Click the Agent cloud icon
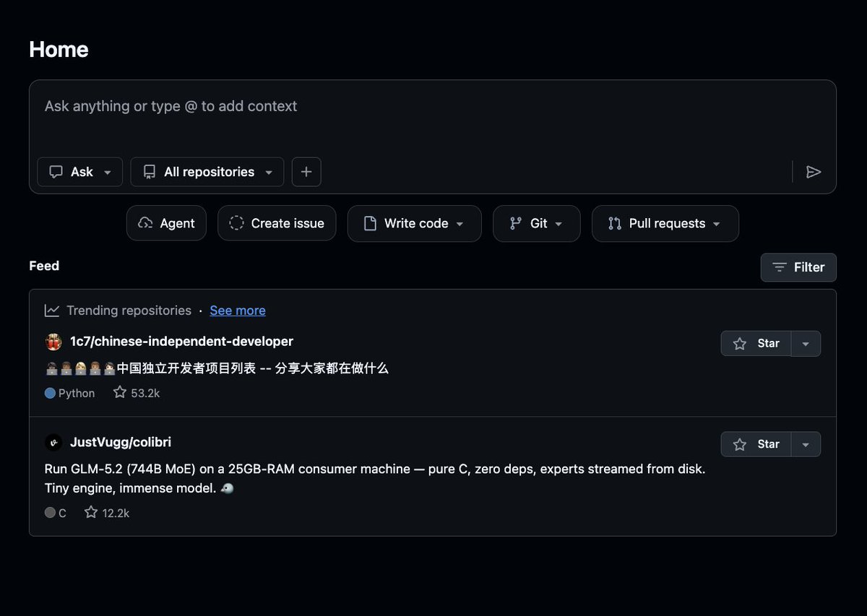This screenshot has height=616, width=867. 145,223
